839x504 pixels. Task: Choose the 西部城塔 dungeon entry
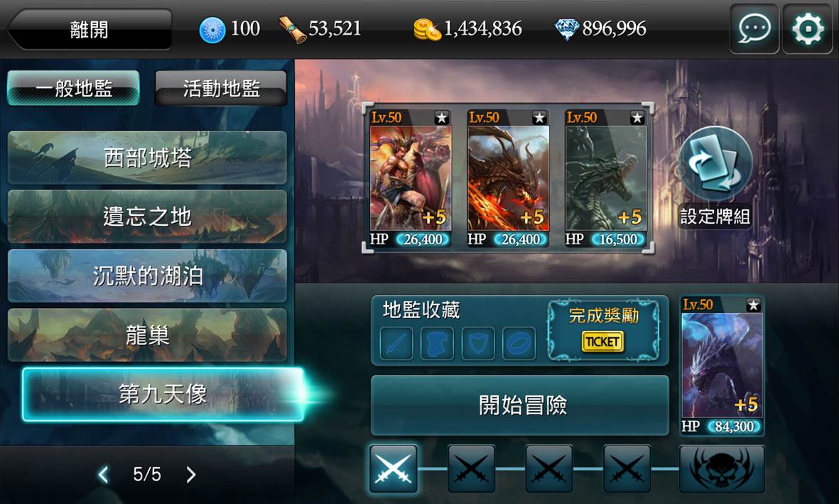pos(148,158)
